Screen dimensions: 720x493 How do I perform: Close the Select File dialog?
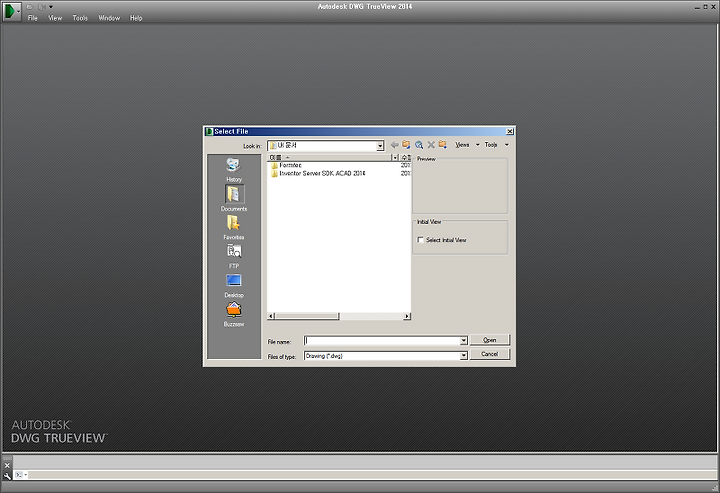(510, 131)
